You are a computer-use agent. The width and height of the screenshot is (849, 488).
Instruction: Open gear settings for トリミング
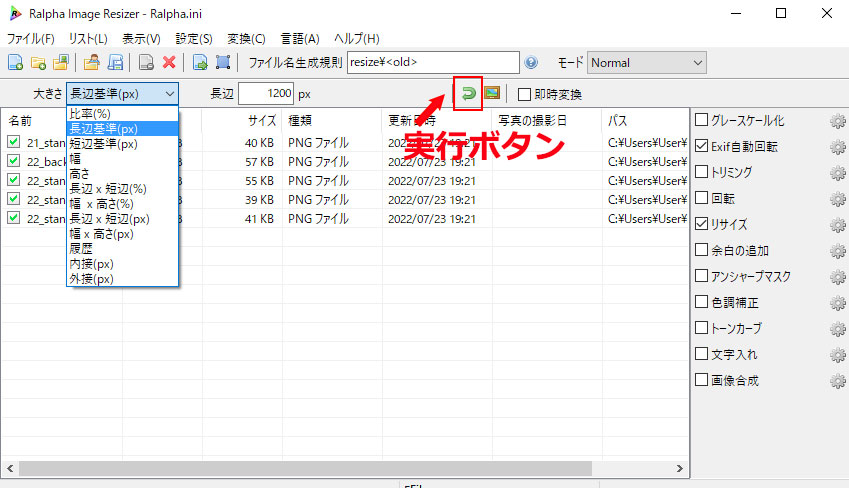838,173
